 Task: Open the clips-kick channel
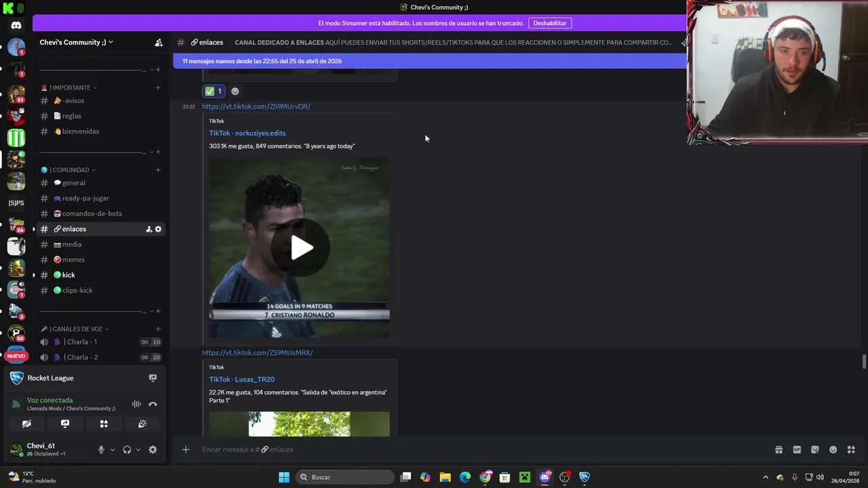click(100, 290)
